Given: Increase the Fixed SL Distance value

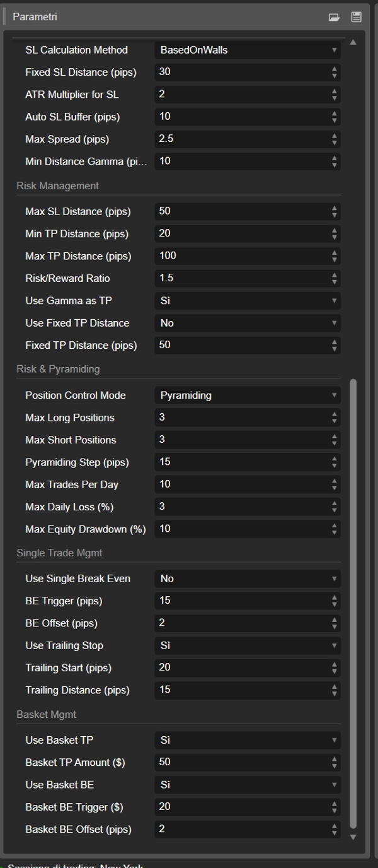Looking at the screenshot, I should click(x=335, y=69).
